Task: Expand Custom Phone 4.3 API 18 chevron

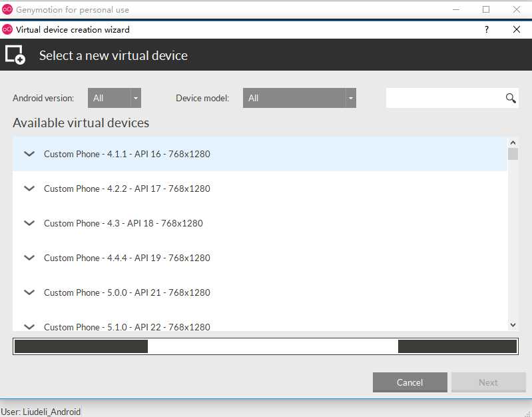Action: [29, 223]
